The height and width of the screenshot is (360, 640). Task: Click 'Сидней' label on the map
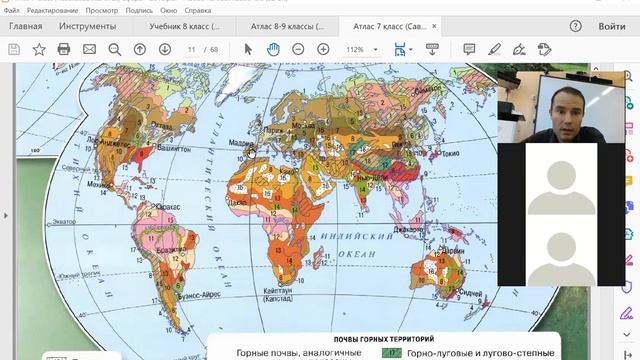click(x=471, y=293)
